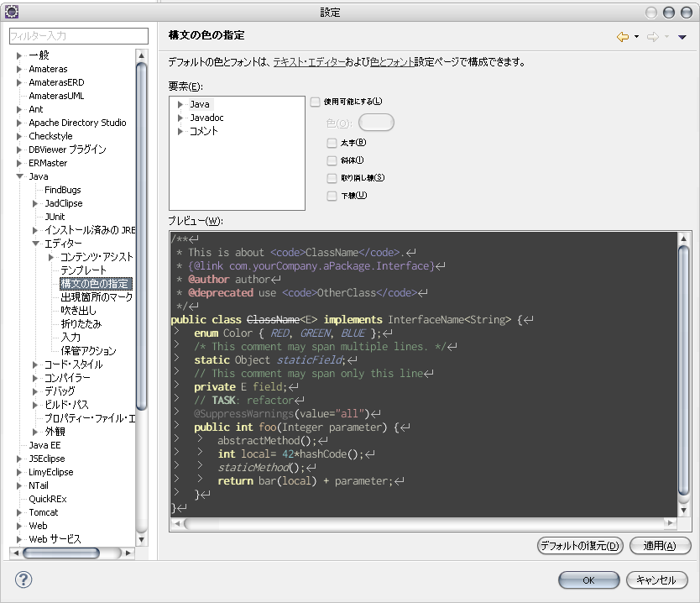Click the help question mark icon
This screenshot has width=700, height=603.
coord(22,579)
